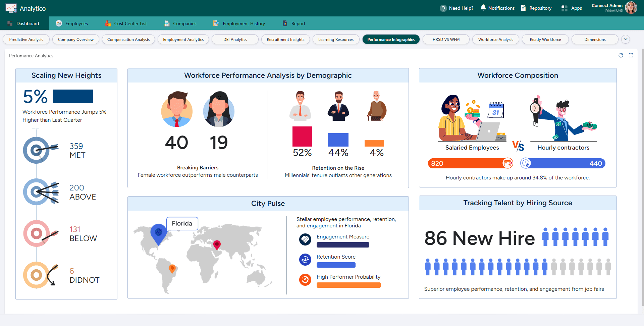Screen dimensions: 644x326
Task: Activate the DEI Analytics filter pill
Action: (x=235, y=39)
